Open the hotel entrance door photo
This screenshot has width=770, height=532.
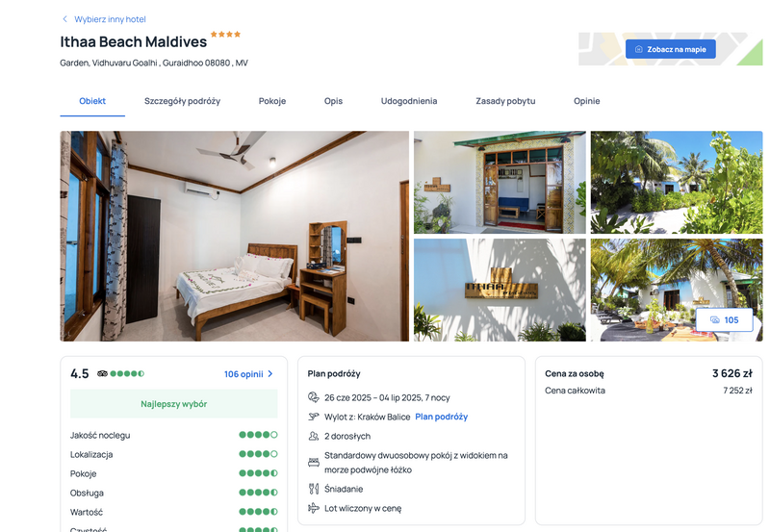(x=500, y=182)
